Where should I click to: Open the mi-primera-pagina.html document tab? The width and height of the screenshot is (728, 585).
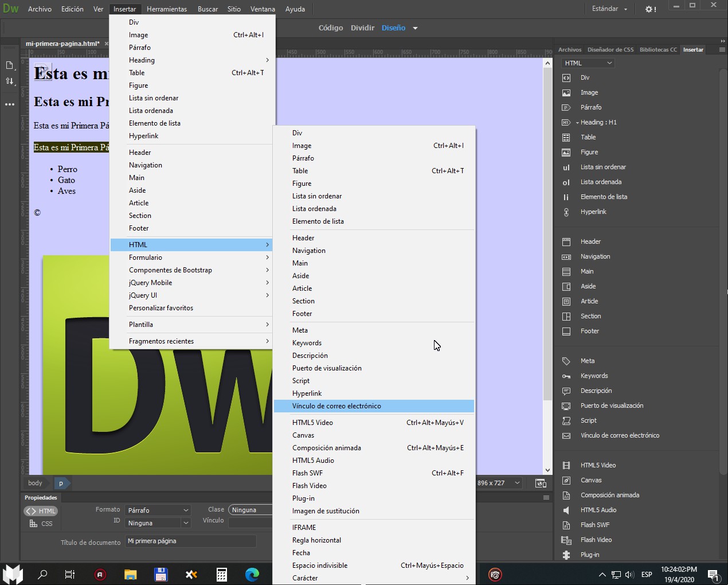point(62,44)
